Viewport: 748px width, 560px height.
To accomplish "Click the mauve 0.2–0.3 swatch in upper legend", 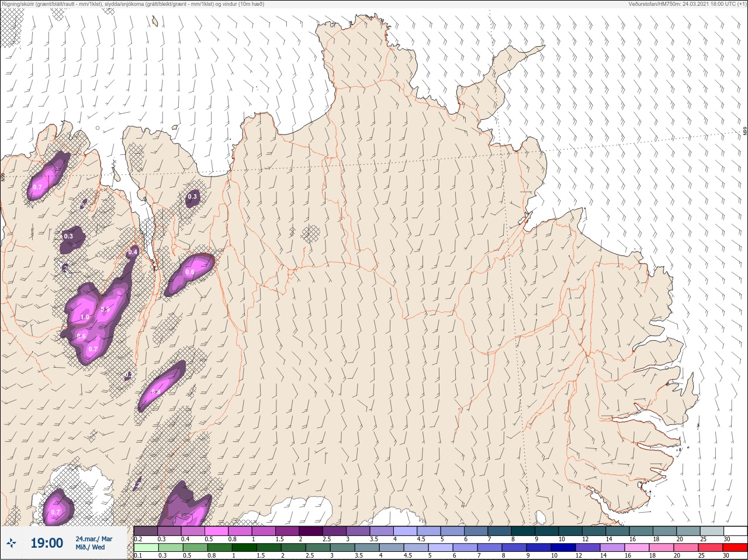I will coord(146,531).
